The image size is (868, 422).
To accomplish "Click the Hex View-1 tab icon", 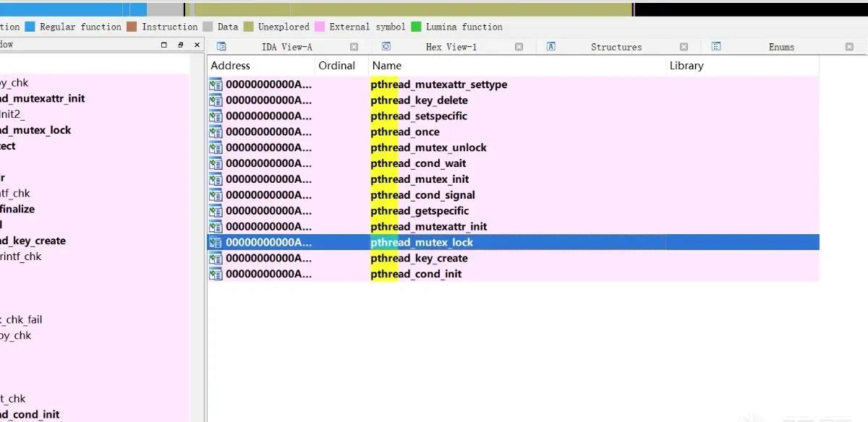I will pos(386,47).
